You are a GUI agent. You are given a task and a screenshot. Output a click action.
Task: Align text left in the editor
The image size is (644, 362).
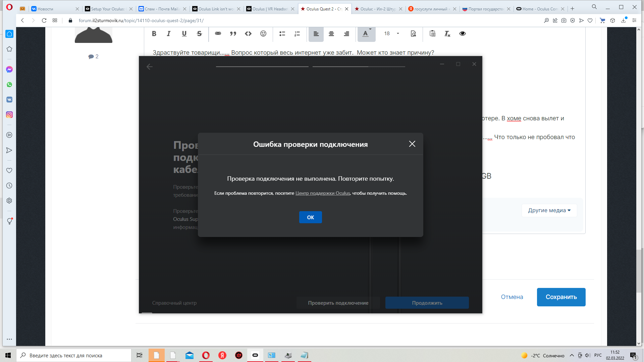[x=316, y=34]
